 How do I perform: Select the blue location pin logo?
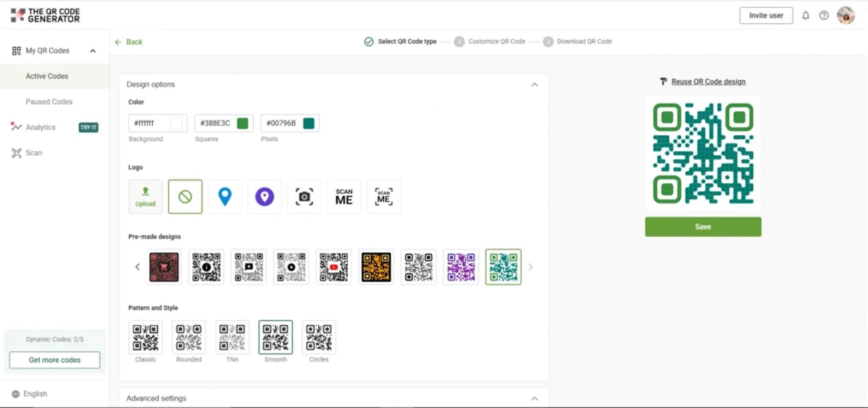pos(225,197)
